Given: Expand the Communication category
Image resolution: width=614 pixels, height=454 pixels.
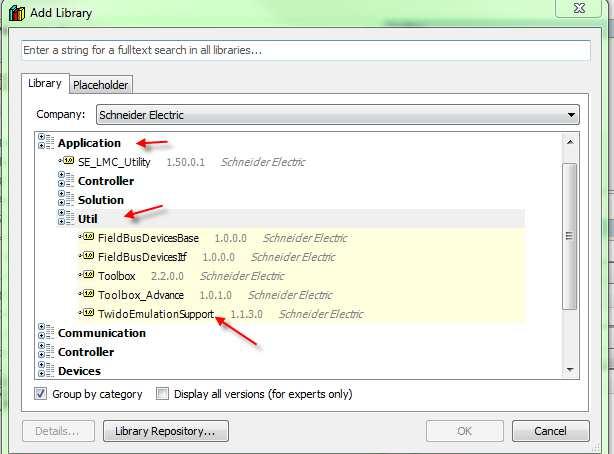Looking at the screenshot, I should (46, 331).
